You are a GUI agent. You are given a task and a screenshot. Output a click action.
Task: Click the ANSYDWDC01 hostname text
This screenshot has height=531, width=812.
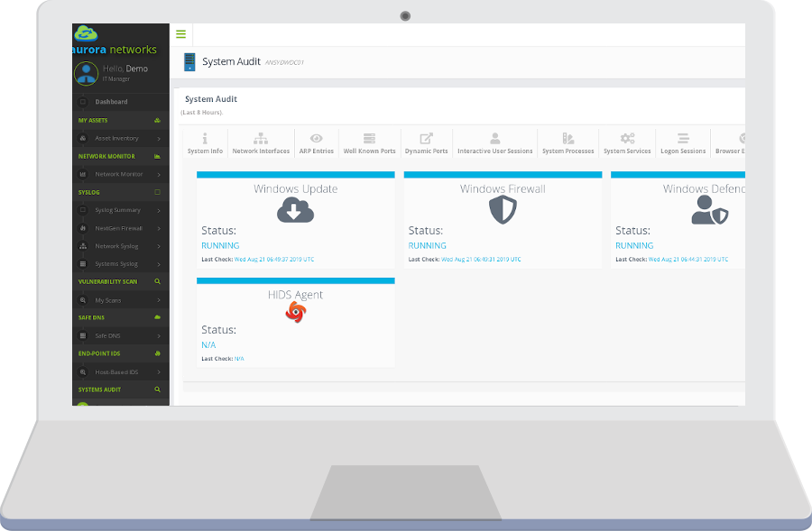tap(284, 62)
